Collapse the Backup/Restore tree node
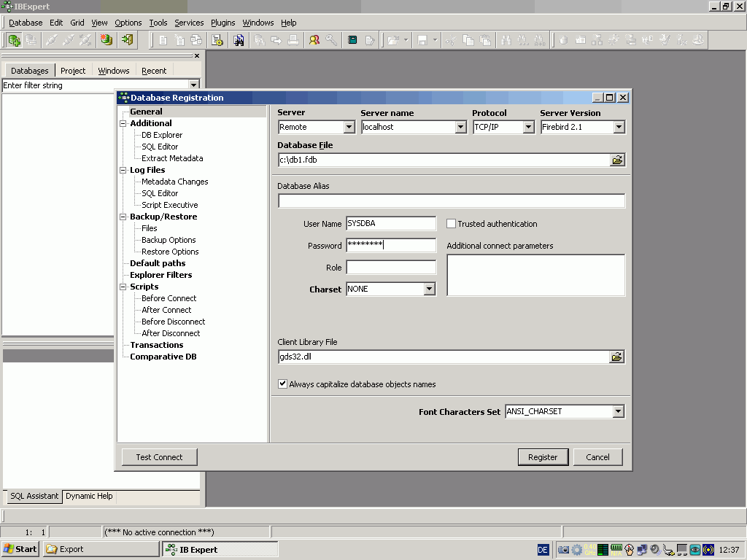The height and width of the screenshot is (560, 747). tap(123, 217)
